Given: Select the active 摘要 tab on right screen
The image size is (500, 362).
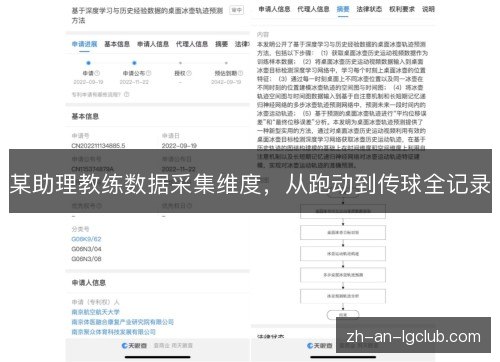Looking at the screenshot, I should point(343,9).
